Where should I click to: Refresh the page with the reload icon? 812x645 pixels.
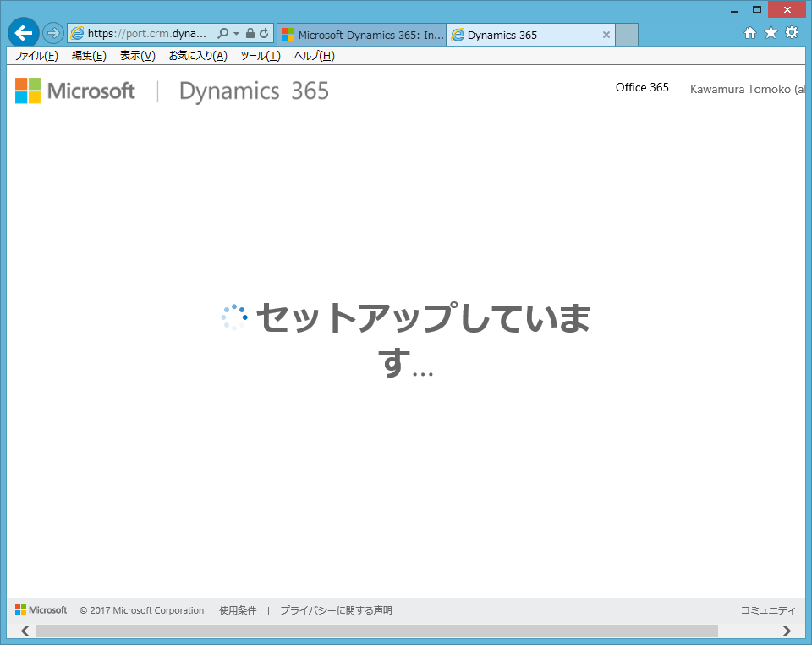[264, 34]
